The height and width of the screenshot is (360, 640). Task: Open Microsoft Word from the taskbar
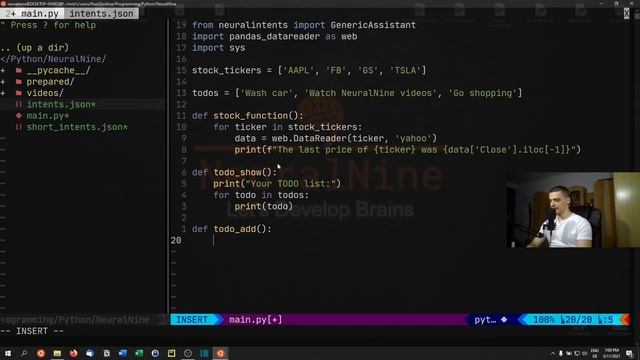pyautogui.click(x=122, y=353)
